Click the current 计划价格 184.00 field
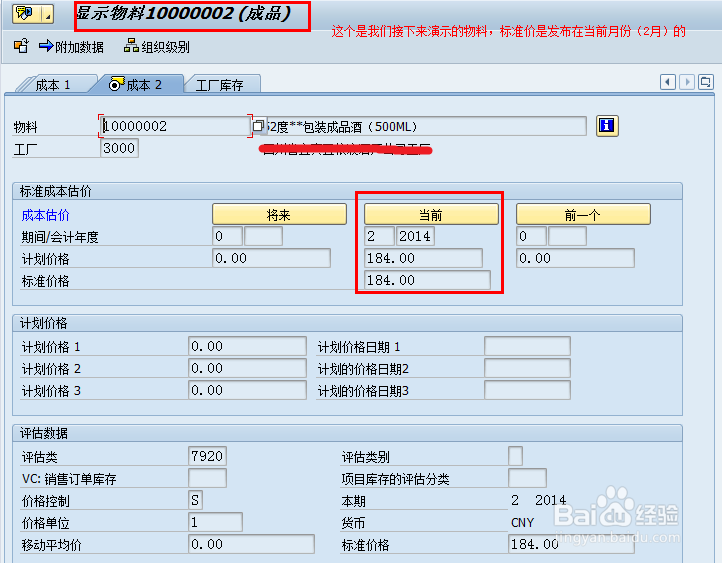The image size is (722, 563). coord(423,258)
